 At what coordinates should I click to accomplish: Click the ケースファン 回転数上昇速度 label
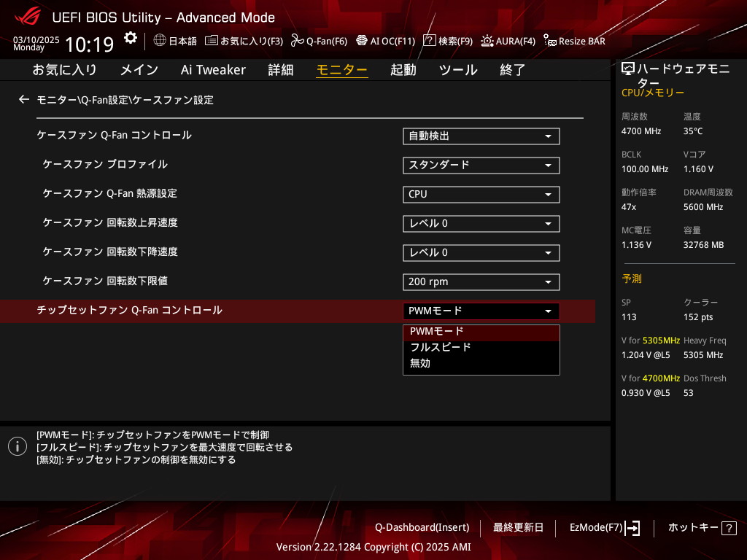click(110, 222)
